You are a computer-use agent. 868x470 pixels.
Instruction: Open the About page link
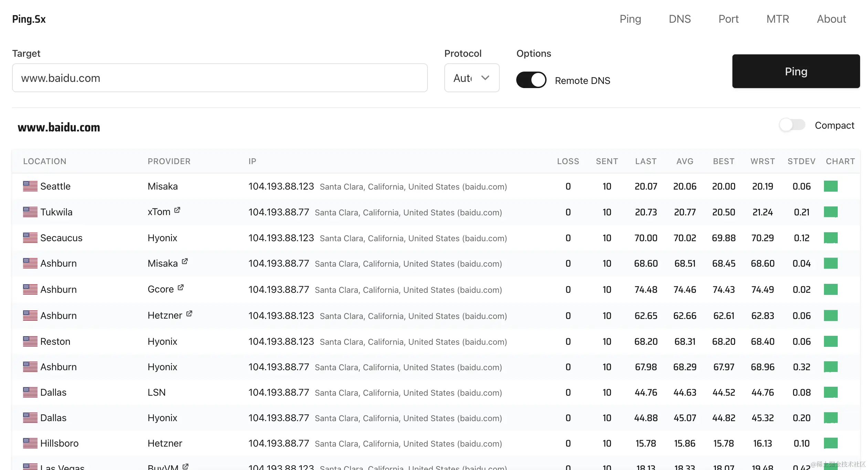click(x=831, y=19)
